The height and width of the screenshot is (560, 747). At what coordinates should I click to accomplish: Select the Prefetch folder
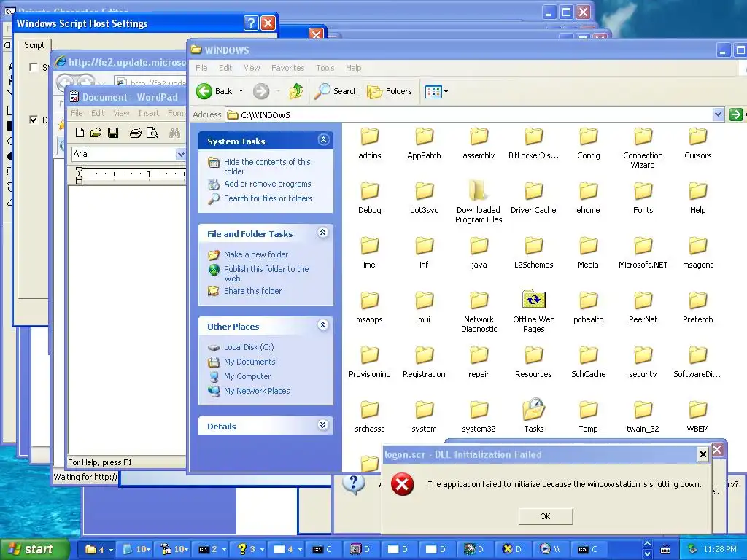(697, 300)
